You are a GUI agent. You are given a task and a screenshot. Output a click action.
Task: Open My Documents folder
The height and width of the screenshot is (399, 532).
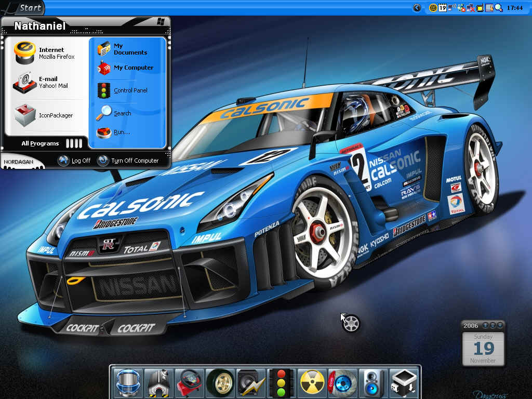[x=123, y=49]
